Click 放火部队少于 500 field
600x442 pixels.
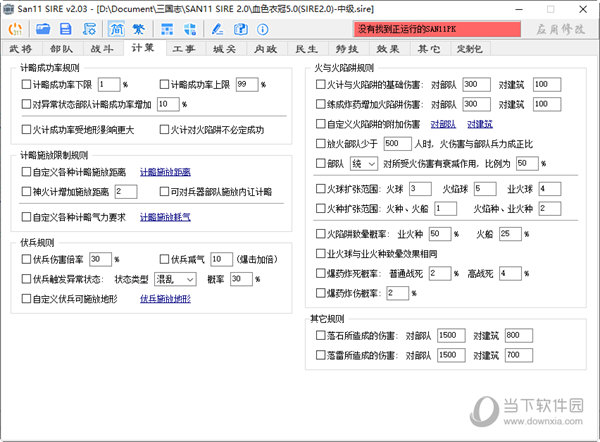[x=397, y=144]
